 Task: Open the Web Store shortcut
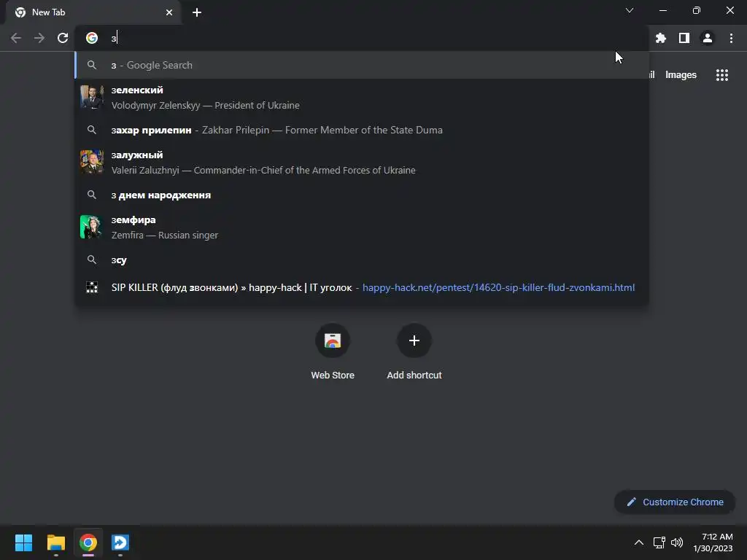coord(333,351)
